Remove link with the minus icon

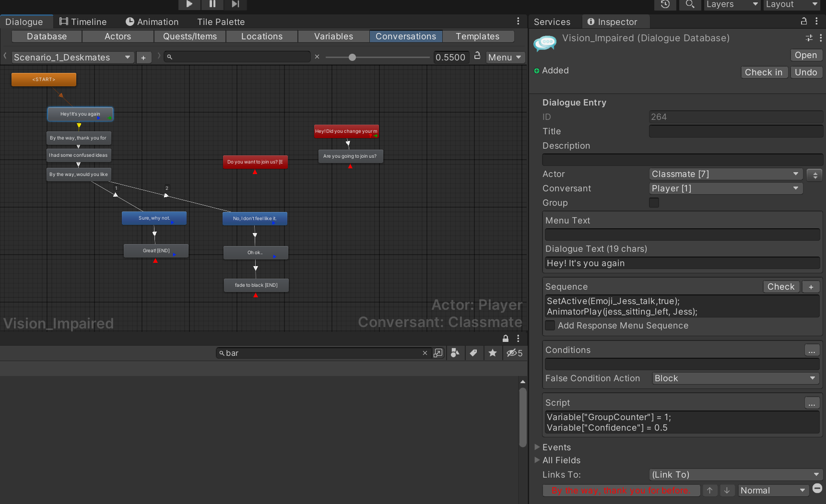pyautogui.click(x=817, y=489)
